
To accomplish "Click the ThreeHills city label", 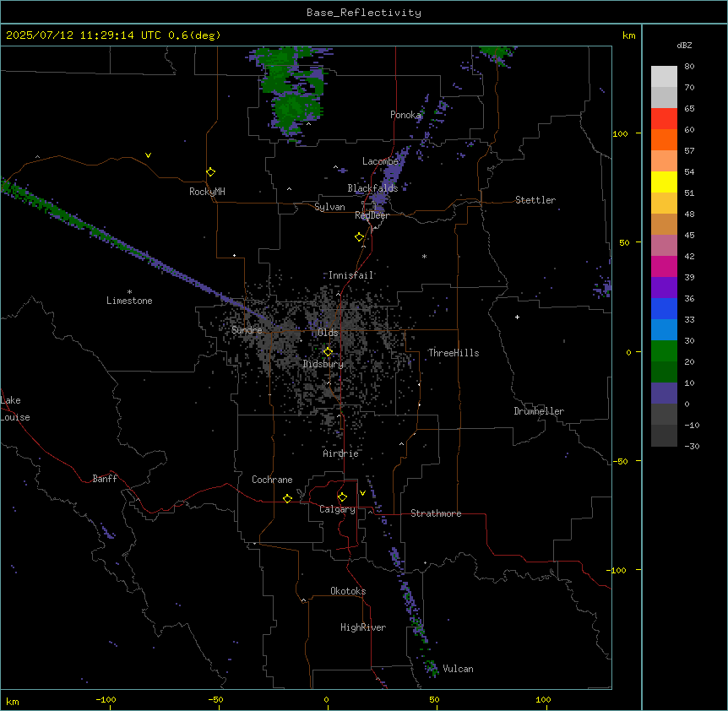I will (454, 353).
